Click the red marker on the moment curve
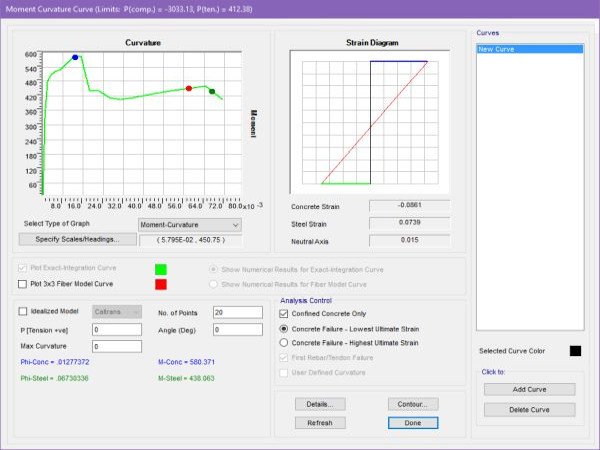The width and height of the screenshot is (600, 450). click(189, 88)
